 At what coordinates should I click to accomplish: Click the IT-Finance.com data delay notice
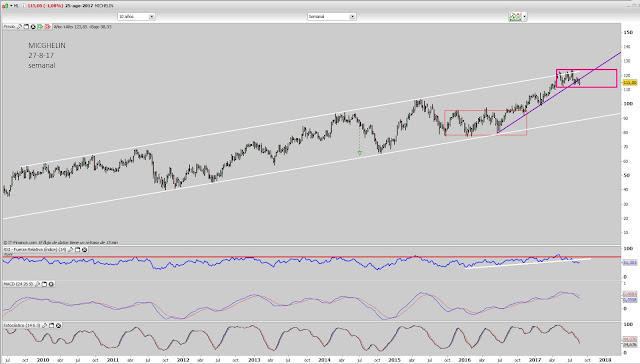(x=61, y=242)
